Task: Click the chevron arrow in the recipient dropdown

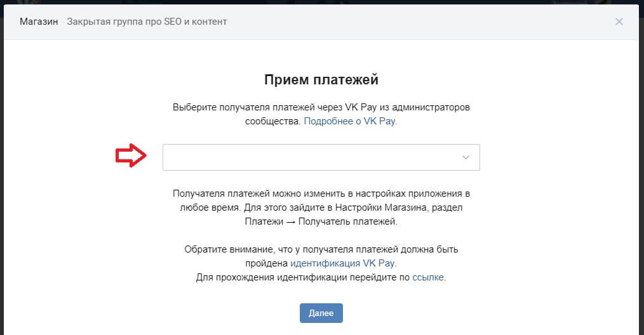Action: pyautogui.click(x=466, y=157)
